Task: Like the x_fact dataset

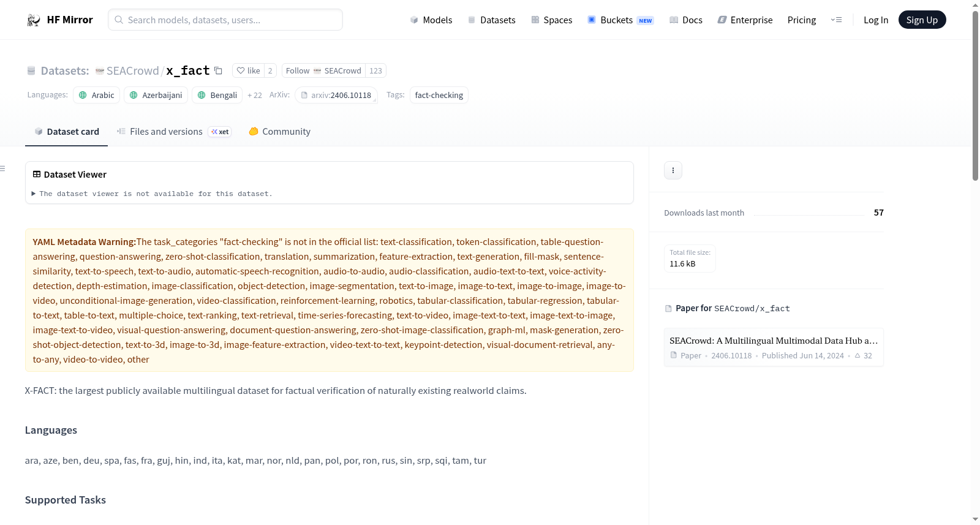Action: (x=249, y=71)
